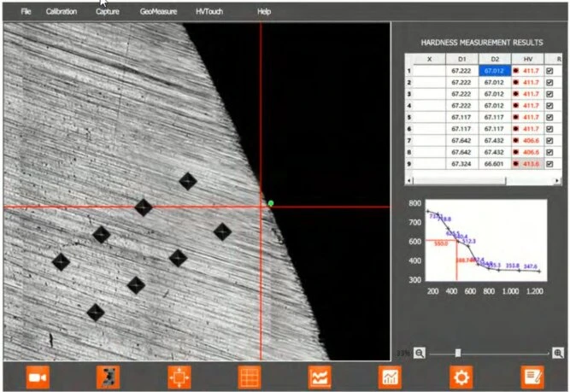Uncheck the checkbox in result row 1

[549, 72]
